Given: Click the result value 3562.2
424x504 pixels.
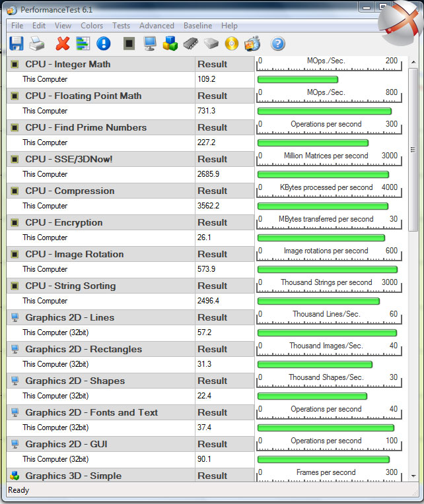Looking at the screenshot, I should tap(209, 206).
